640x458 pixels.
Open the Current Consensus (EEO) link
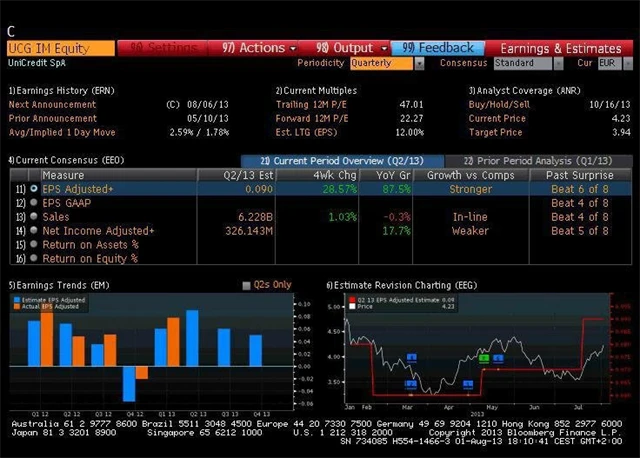(67, 160)
